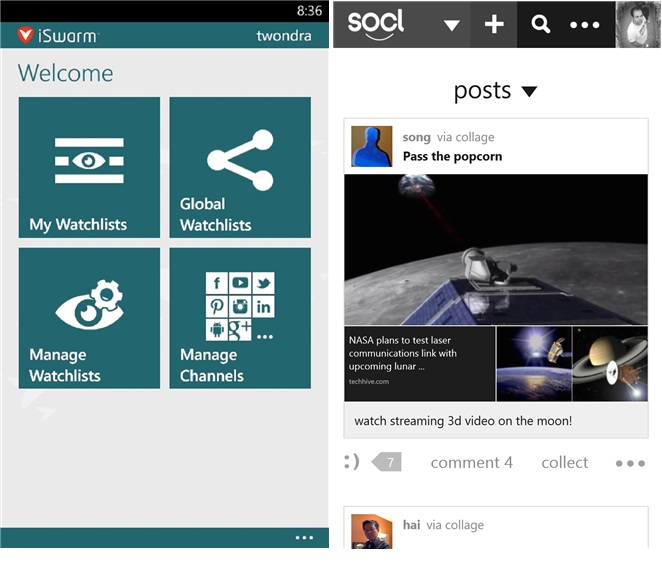The image size is (662, 564).
Task: Open song's profile avatar
Action: click(372, 146)
